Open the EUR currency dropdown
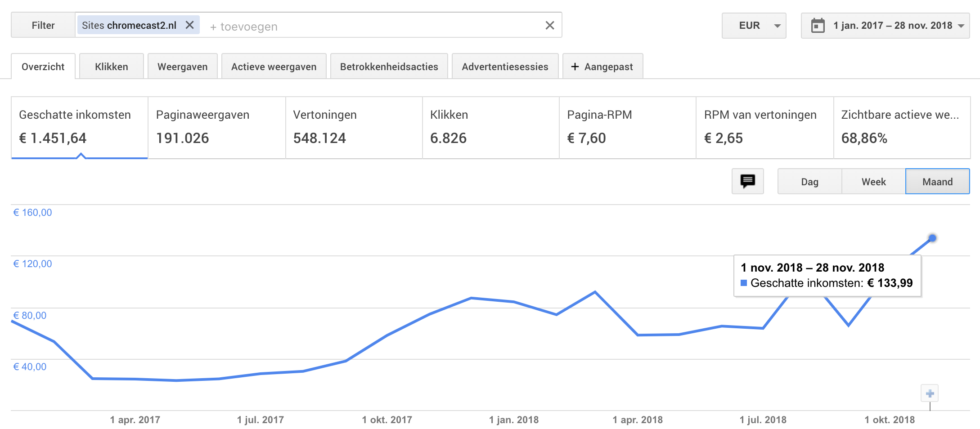The height and width of the screenshot is (429, 980). point(754,26)
